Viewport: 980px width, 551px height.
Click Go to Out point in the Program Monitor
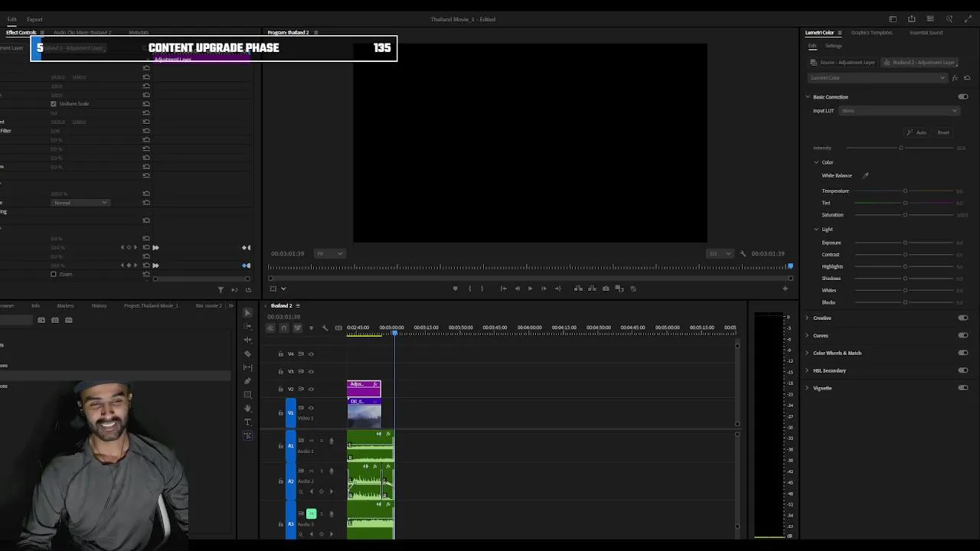click(x=557, y=289)
